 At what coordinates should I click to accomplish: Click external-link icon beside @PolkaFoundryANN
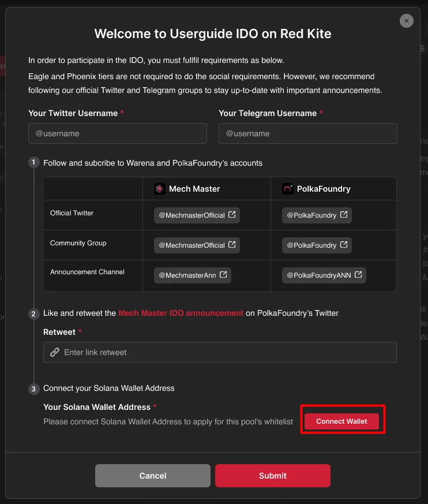(358, 274)
